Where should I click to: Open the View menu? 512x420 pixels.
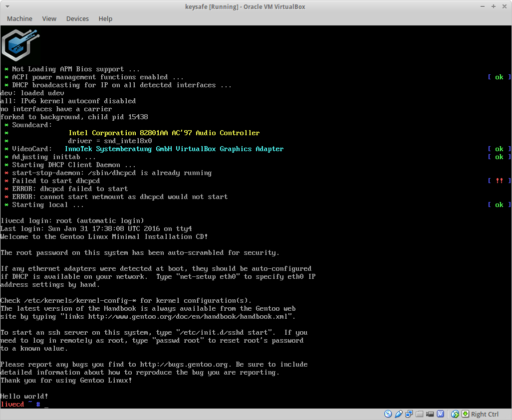49,18
